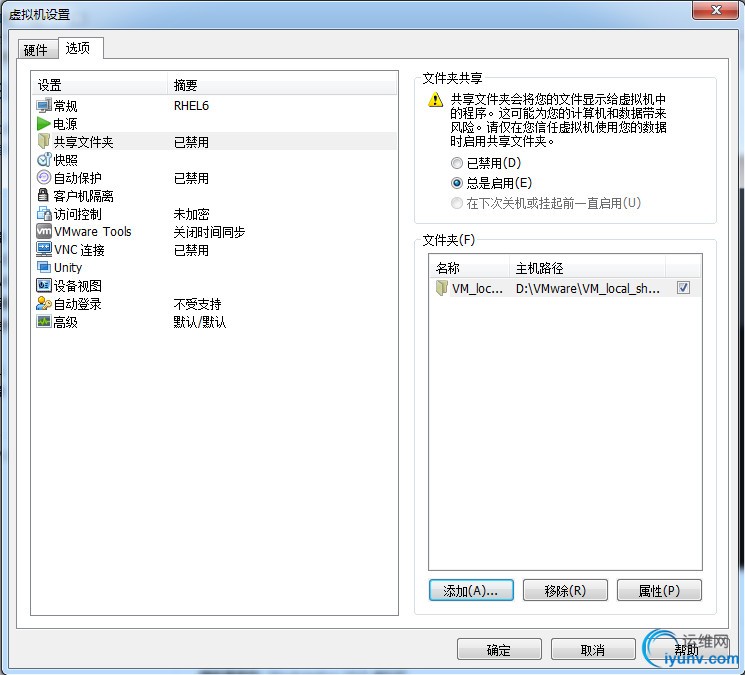Viewport: 745px width, 675px height.
Task: Select the 访问控制 settings row label
Action: [77, 214]
